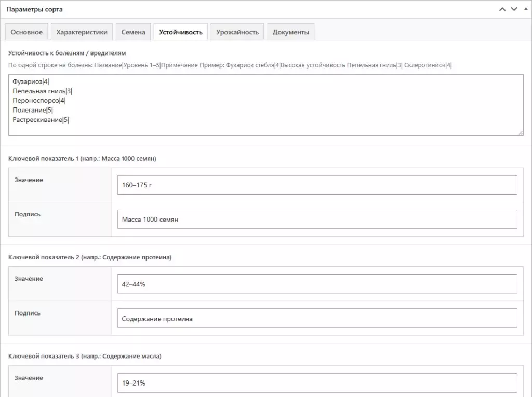Click the Ключевой показатель 1 heading
The width and height of the screenshot is (532, 397).
click(x=82, y=159)
